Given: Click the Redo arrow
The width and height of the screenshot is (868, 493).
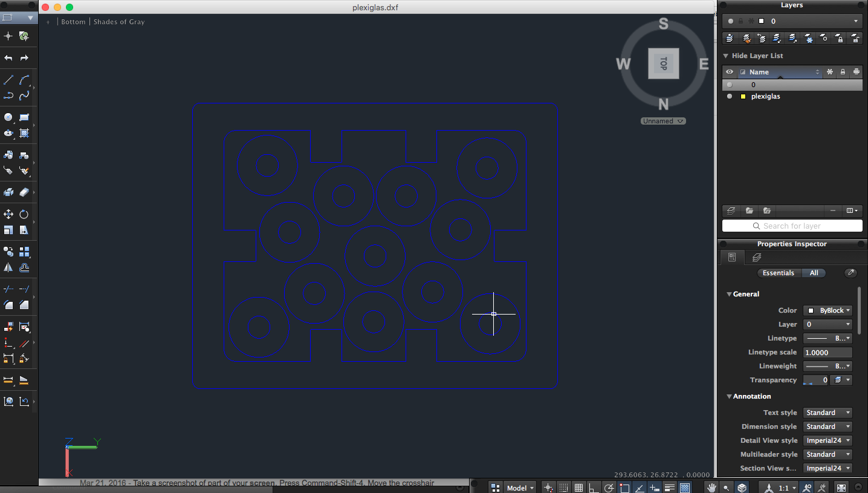Looking at the screenshot, I should coord(24,58).
